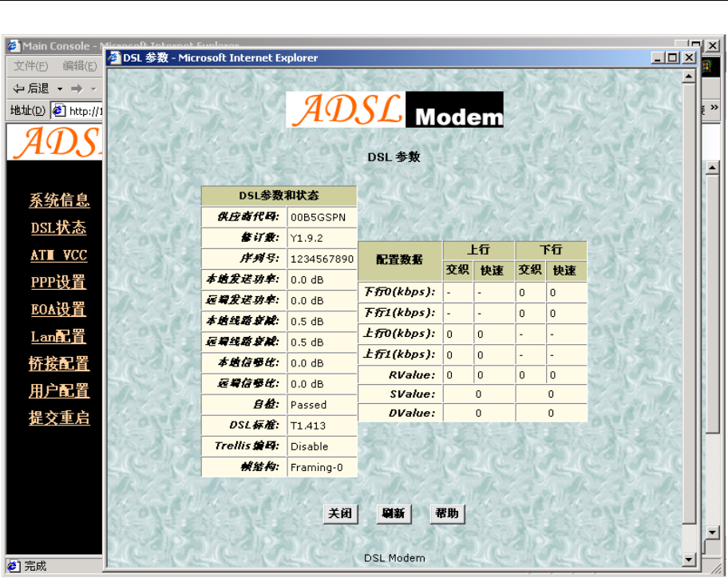Viewport: 728px width, 578px height.
Task: Open 文件(F) menu in the Main Console window
Action: (x=30, y=66)
